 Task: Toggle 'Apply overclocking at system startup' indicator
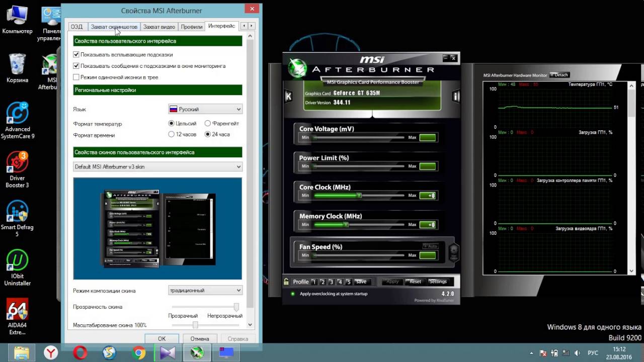(293, 294)
